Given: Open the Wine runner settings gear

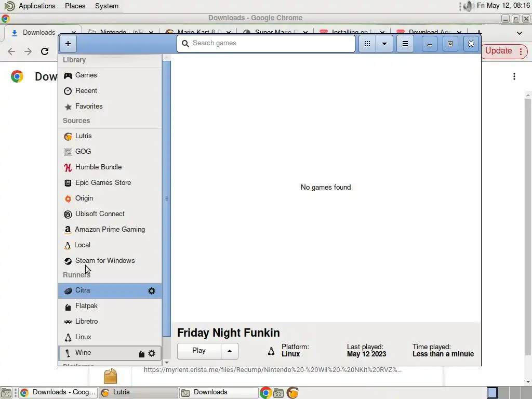Looking at the screenshot, I should point(152,353).
